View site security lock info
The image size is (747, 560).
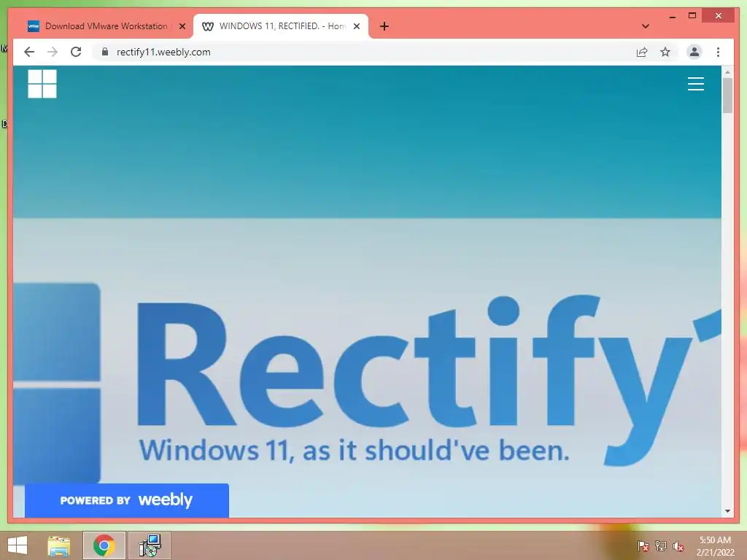pyautogui.click(x=105, y=52)
